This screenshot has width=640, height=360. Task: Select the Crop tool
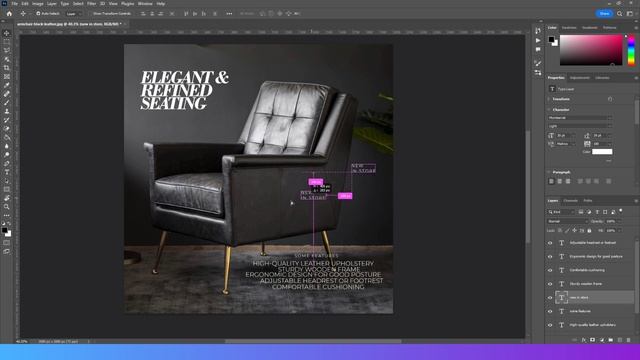tap(7, 68)
